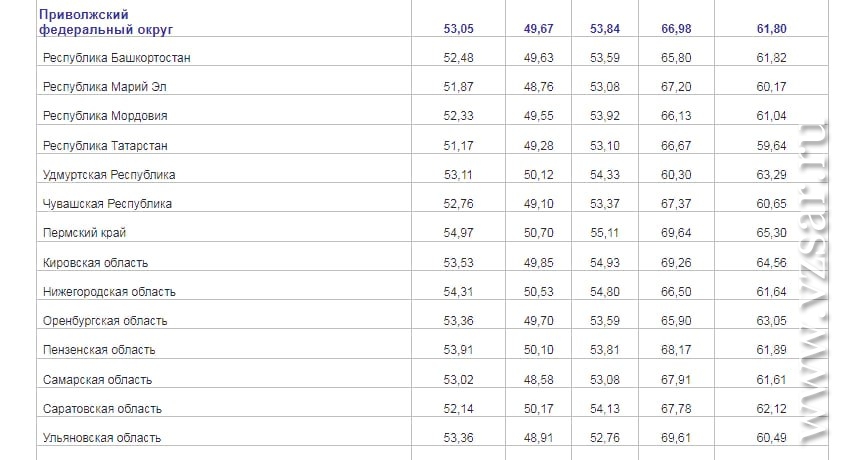Click the Республика Мордовия row name
The height and width of the screenshot is (460, 843).
pyautogui.click(x=105, y=116)
